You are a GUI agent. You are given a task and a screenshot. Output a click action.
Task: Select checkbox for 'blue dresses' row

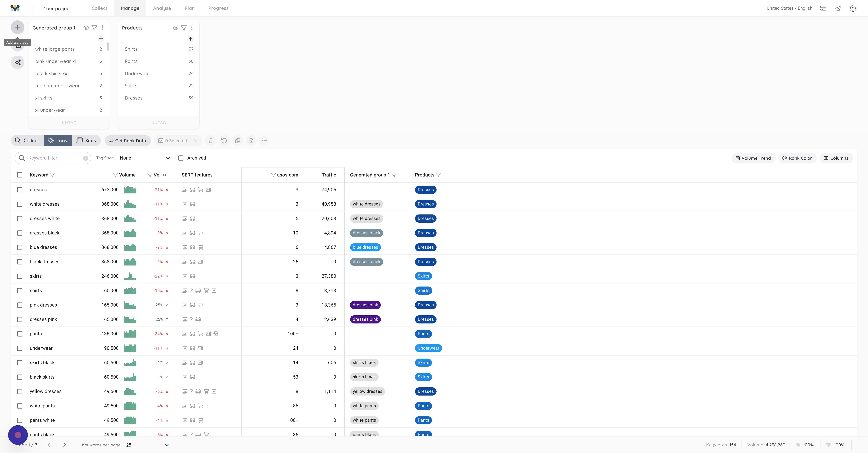(x=19, y=247)
